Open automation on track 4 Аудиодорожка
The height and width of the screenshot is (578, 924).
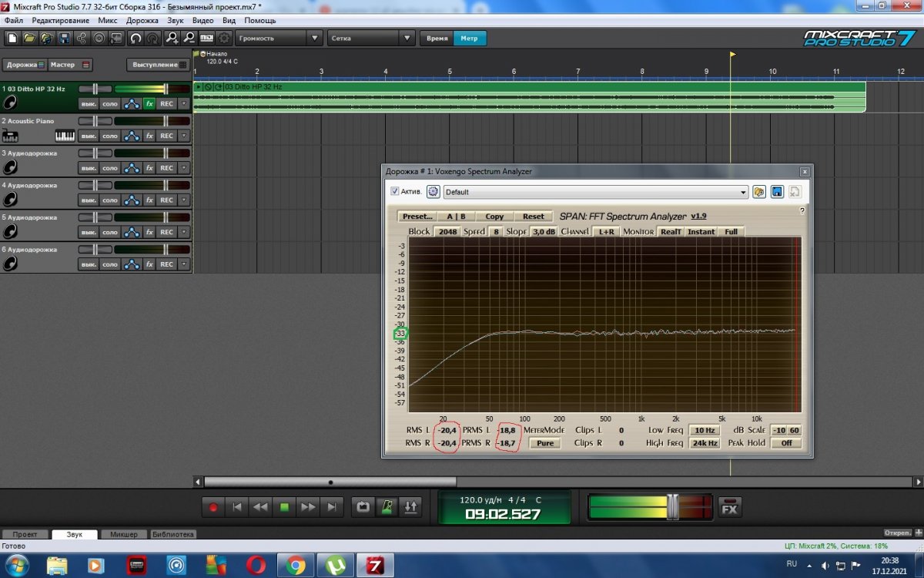[132, 200]
